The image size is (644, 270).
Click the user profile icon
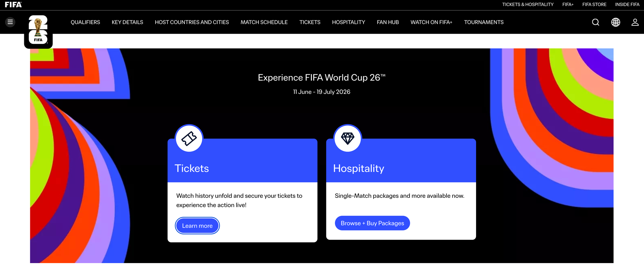tap(635, 22)
